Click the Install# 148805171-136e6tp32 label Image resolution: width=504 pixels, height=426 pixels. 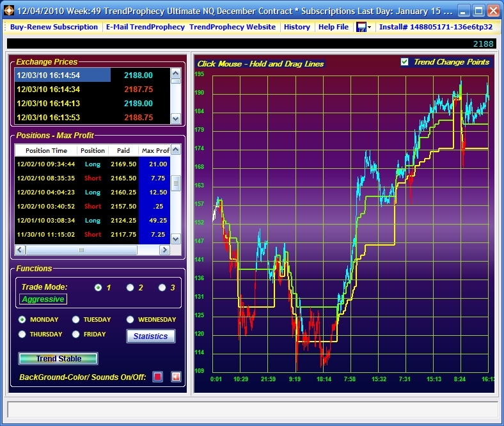[x=436, y=27]
